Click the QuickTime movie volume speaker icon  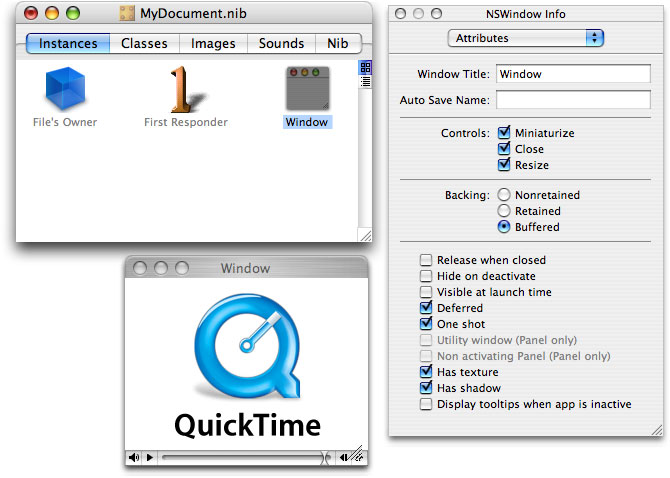click(x=134, y=457)
